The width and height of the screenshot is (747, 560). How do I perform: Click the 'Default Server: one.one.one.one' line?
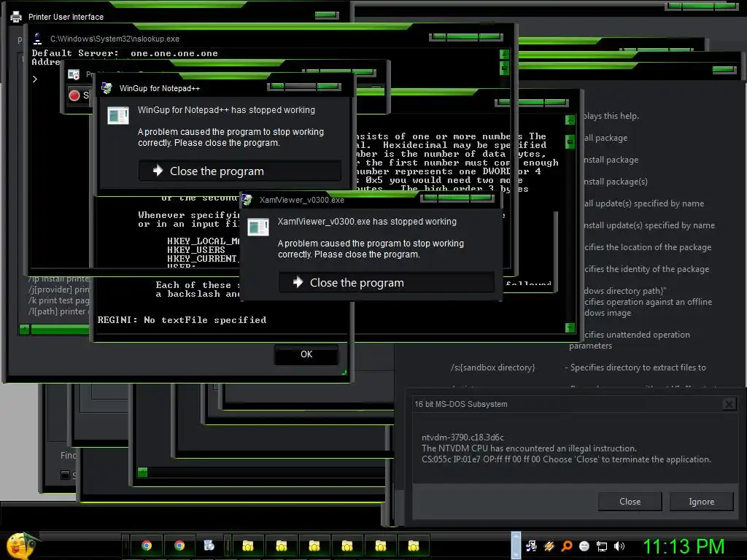coord(125,53)
